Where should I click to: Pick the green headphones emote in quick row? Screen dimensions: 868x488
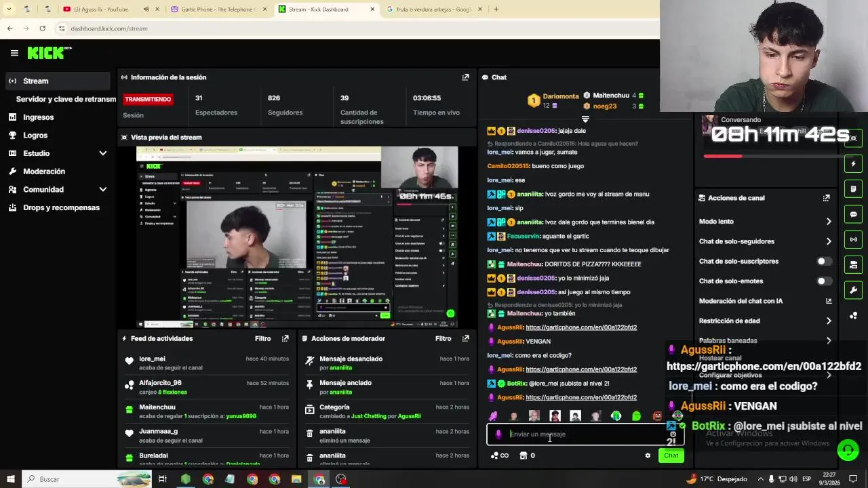click(616, 416)
